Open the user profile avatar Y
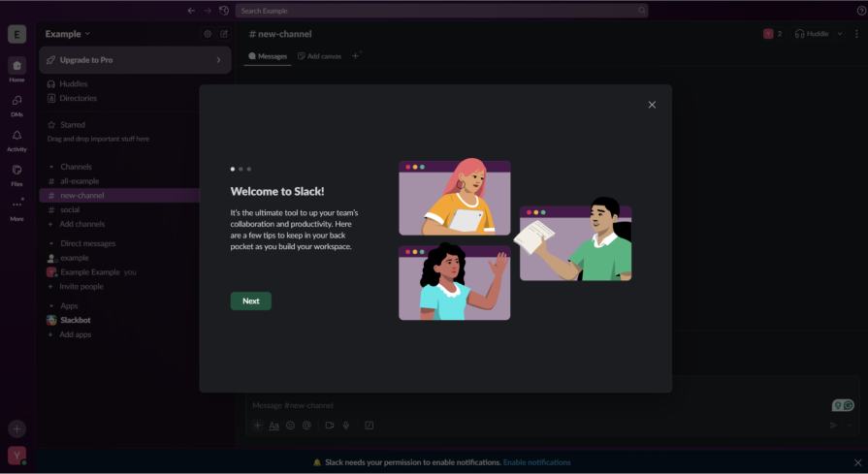 [16, 456]
